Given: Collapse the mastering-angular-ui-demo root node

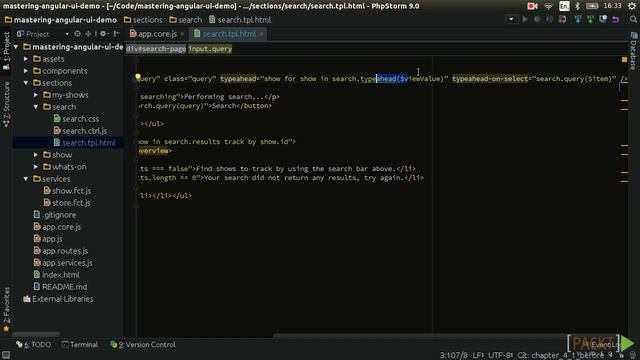Looking at the screenshot, I should pos(16,47).
